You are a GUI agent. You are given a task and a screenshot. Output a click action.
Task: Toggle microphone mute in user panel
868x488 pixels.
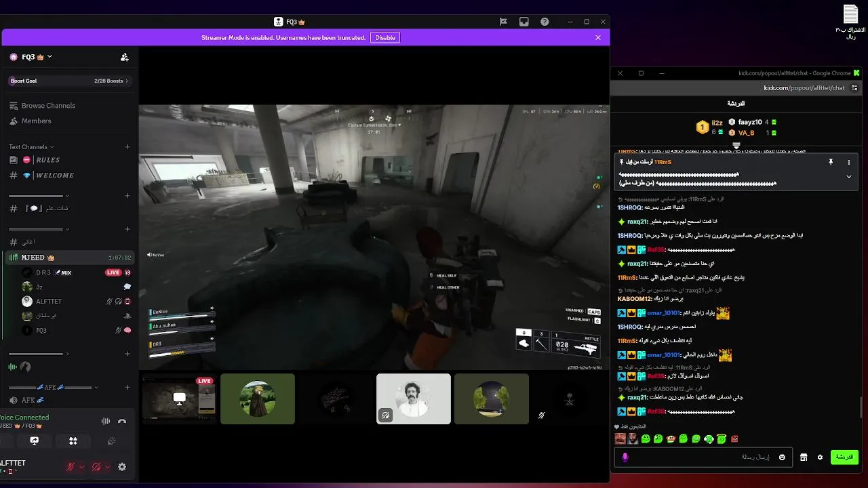70,467
